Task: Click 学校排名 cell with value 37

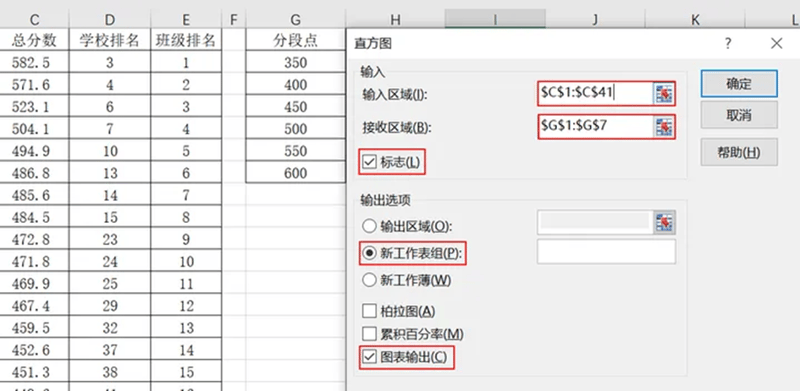Action: 110,349
